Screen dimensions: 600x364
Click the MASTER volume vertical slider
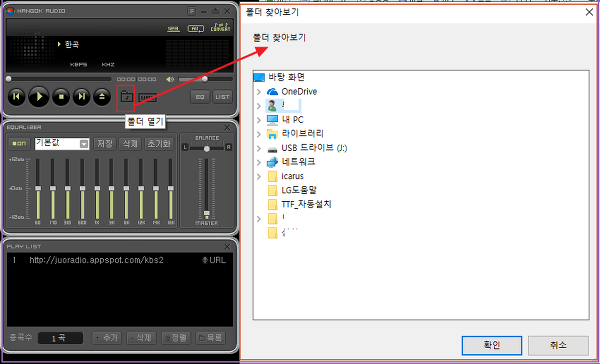pyautogui.click(x=207, y=188)
